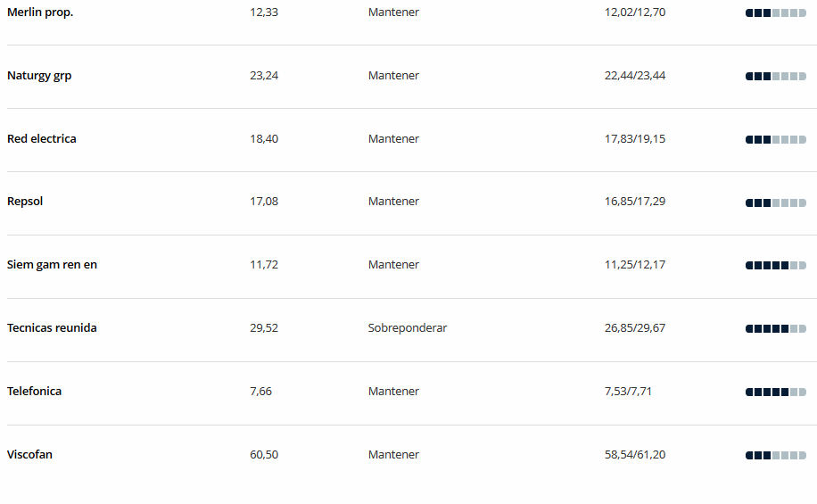Select the 58,54/61,20 range for Viscofan
Image resolution: width=817 pixels, height=504 pixels.
click(635, 455)
